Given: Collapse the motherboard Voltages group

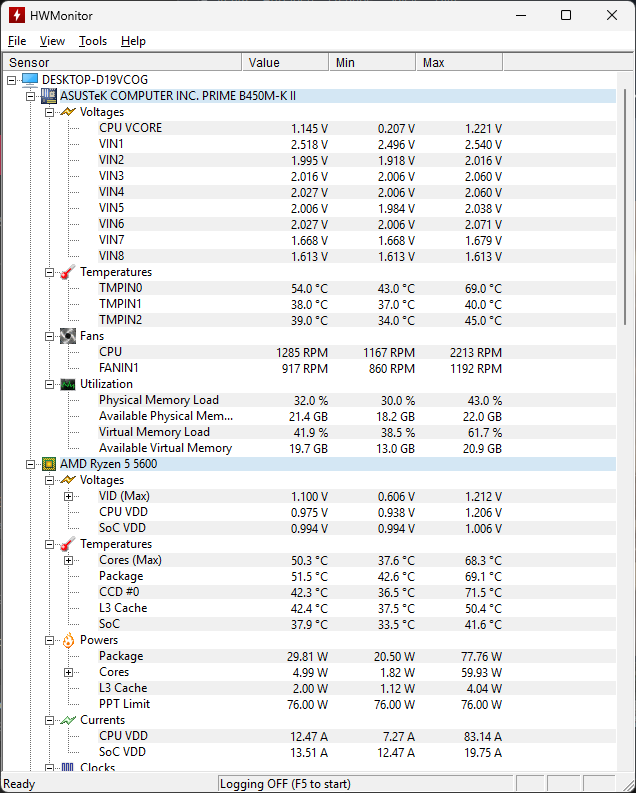Looking at the screenshot, I should pos(50,112).
